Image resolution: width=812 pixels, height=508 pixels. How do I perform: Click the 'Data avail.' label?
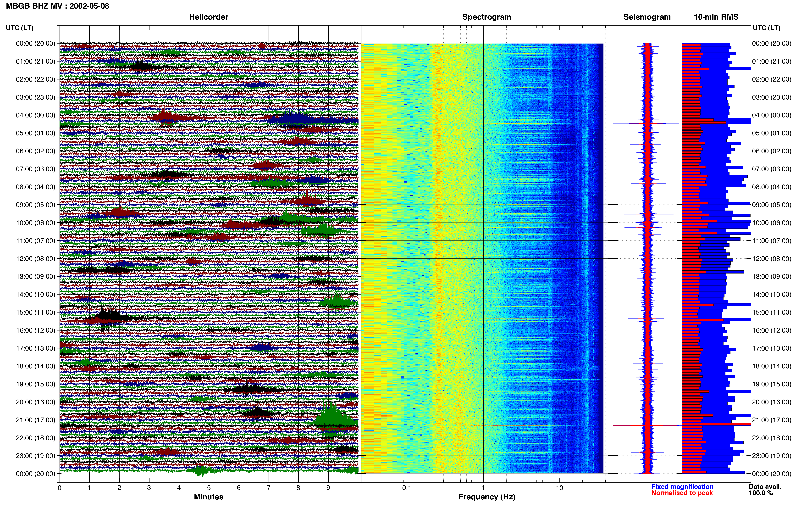(x=765, y=487)
